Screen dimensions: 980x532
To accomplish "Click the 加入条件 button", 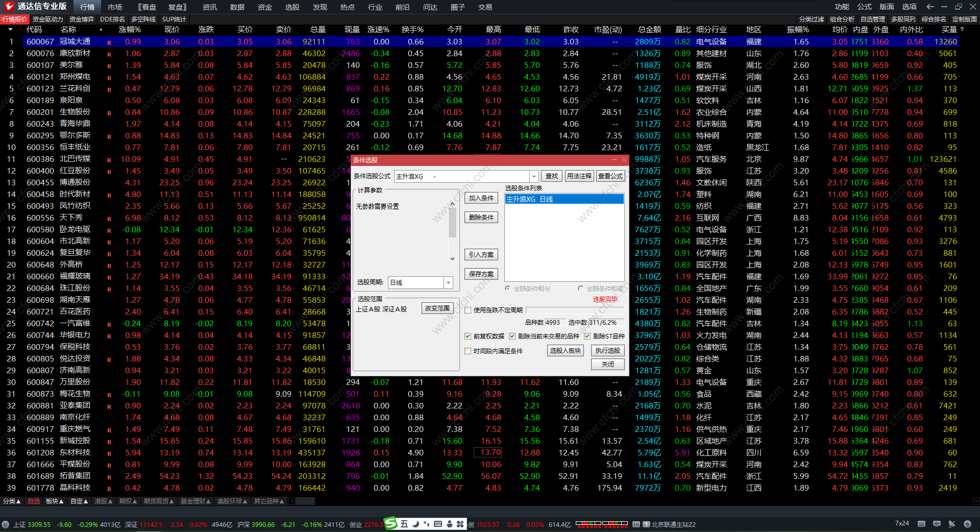I will click(x=481, y=198).
